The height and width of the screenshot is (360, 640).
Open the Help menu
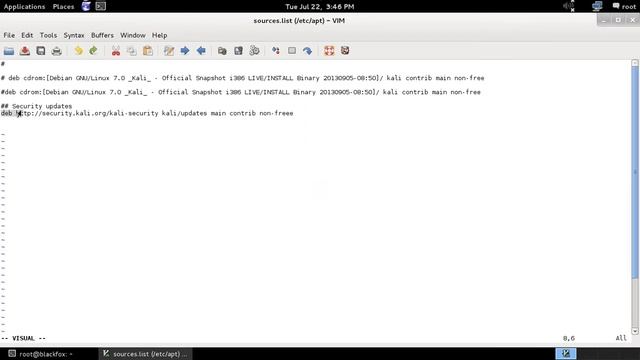160,36
